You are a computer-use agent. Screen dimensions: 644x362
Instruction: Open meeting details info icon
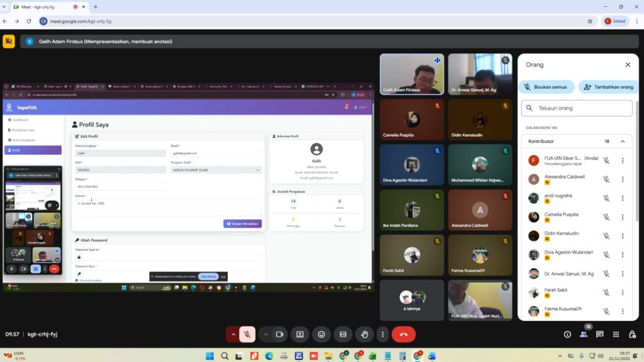click(567, 334)
